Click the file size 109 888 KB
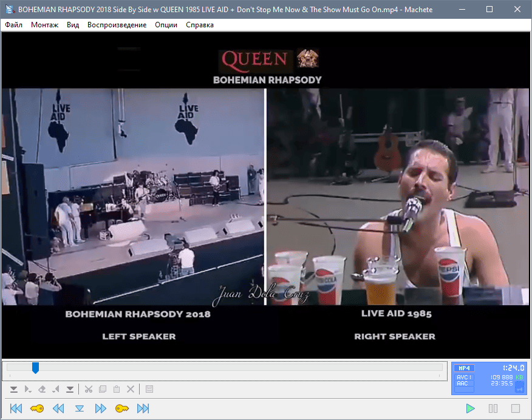The width and height of the screenshot is (532, 420). [507, 377]
